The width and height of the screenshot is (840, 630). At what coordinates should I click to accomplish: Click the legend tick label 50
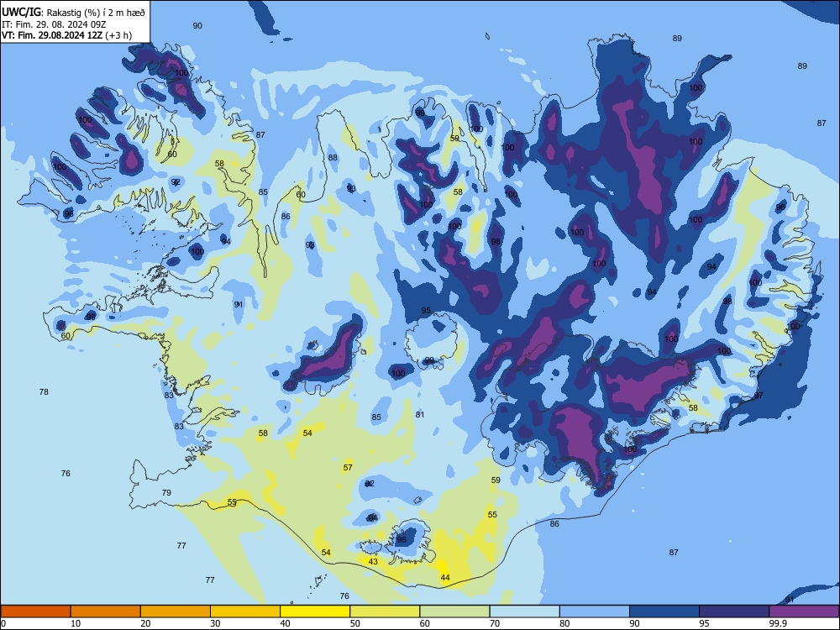(x=354, y=623)
